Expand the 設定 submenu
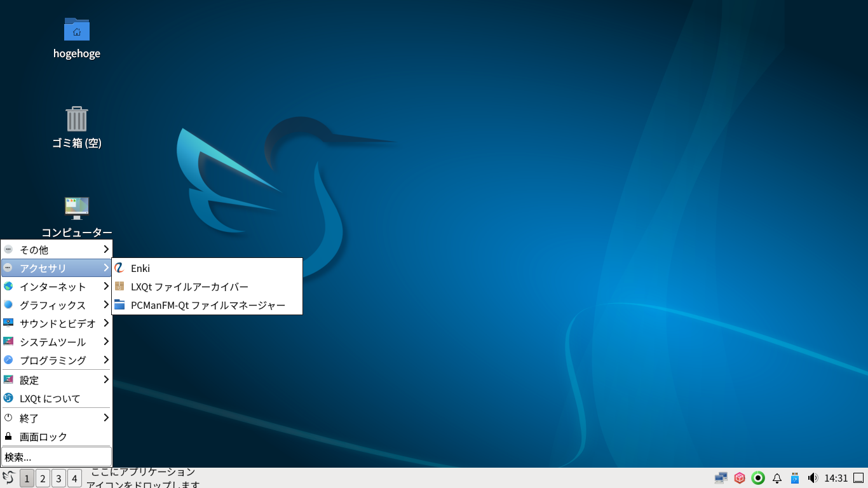 pyautogui.click(x=57, y=380)
